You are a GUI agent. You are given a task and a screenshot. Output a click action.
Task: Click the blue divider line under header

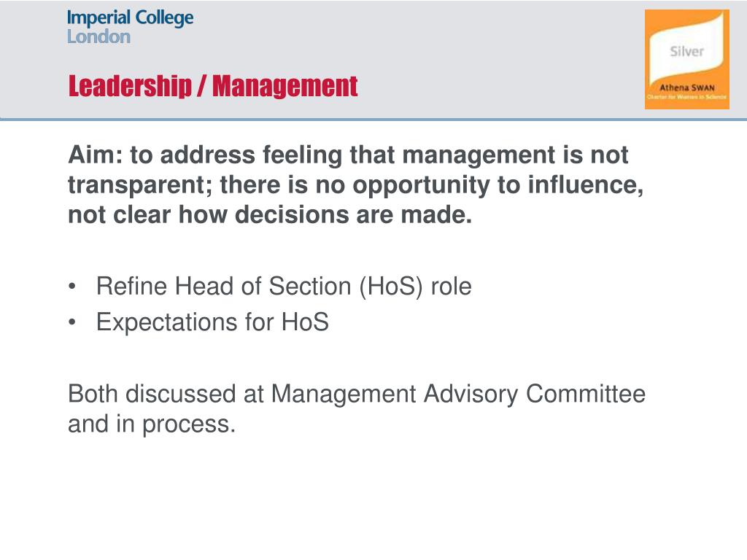coord(373,119)
